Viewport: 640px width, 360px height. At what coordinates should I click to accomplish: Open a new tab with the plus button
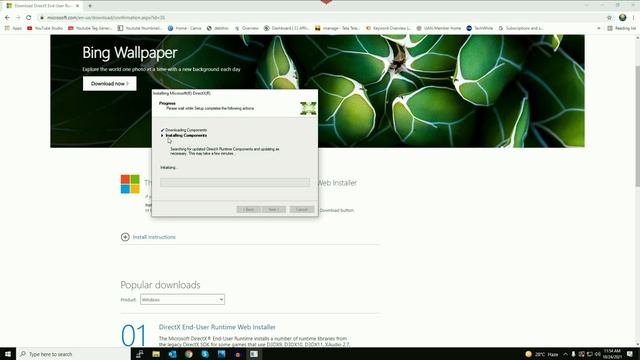point(90,6)
